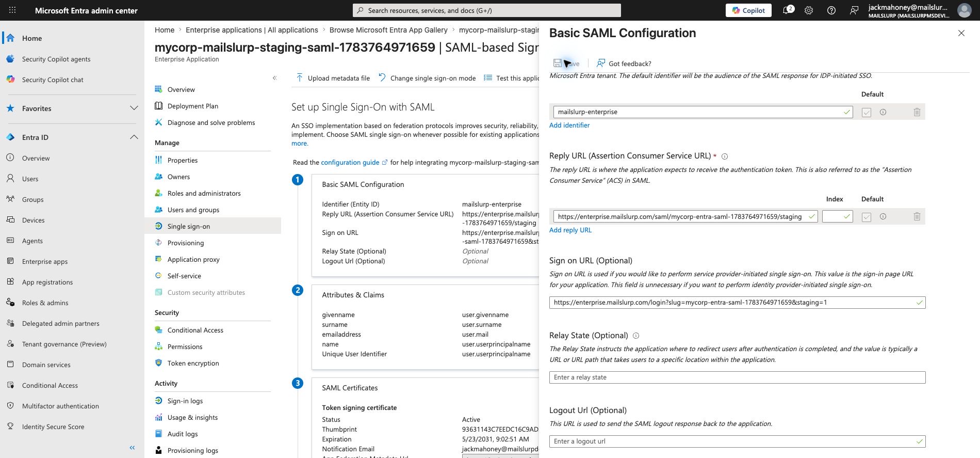980x458 pixels.
Task: Open the configuration guide link
Action: point(350,162)
